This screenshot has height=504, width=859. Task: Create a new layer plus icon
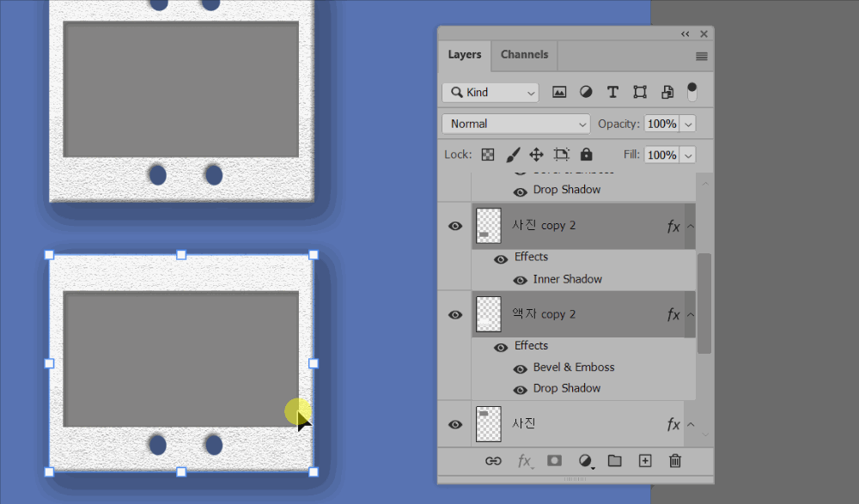[645, 461]
